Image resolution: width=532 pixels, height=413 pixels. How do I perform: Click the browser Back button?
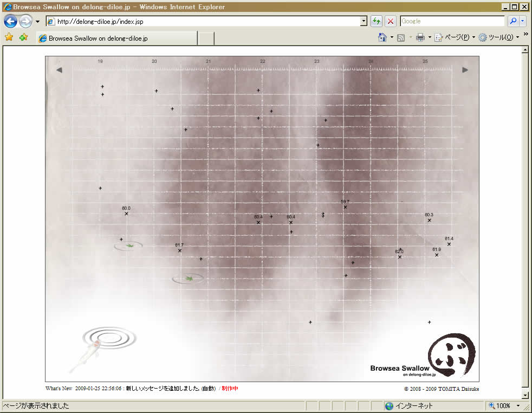[x=10, y=22]
